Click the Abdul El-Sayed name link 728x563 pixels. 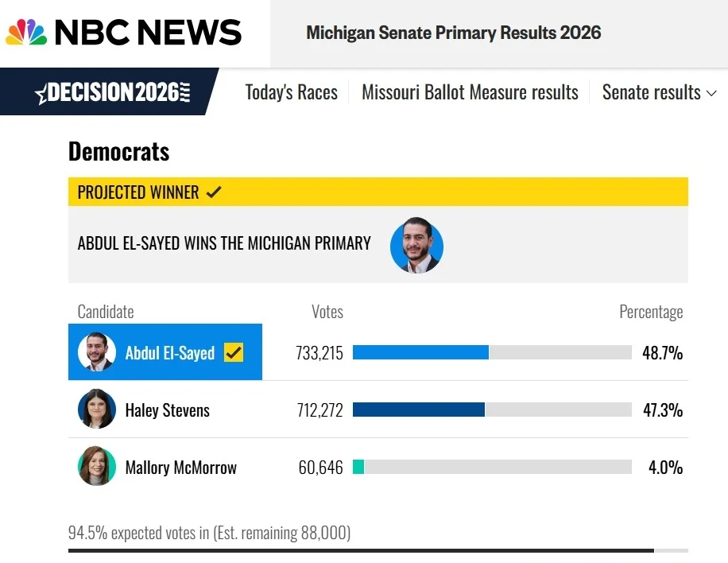[x=170, y=353]
